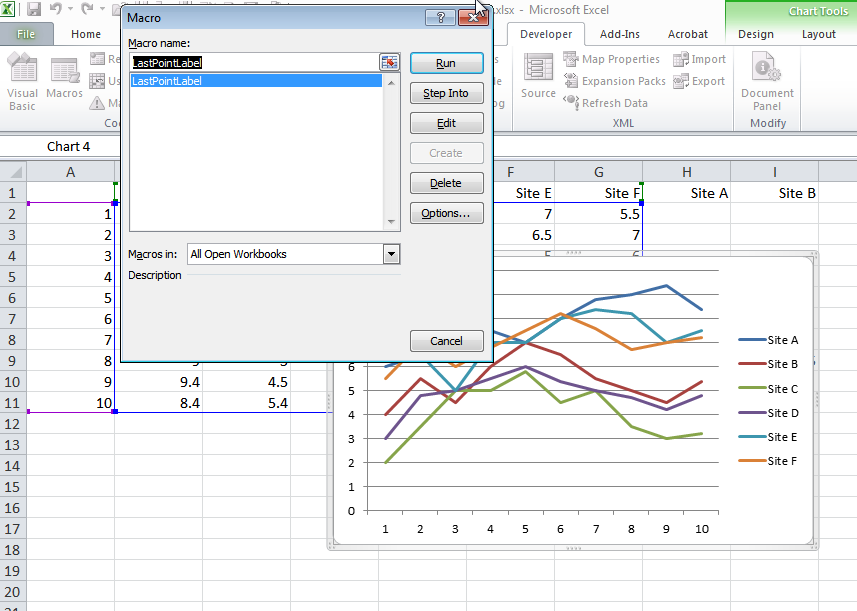This screenshot has height=611, width=857.
Task: Click Expansion Packs
Action: coord(614,81)
